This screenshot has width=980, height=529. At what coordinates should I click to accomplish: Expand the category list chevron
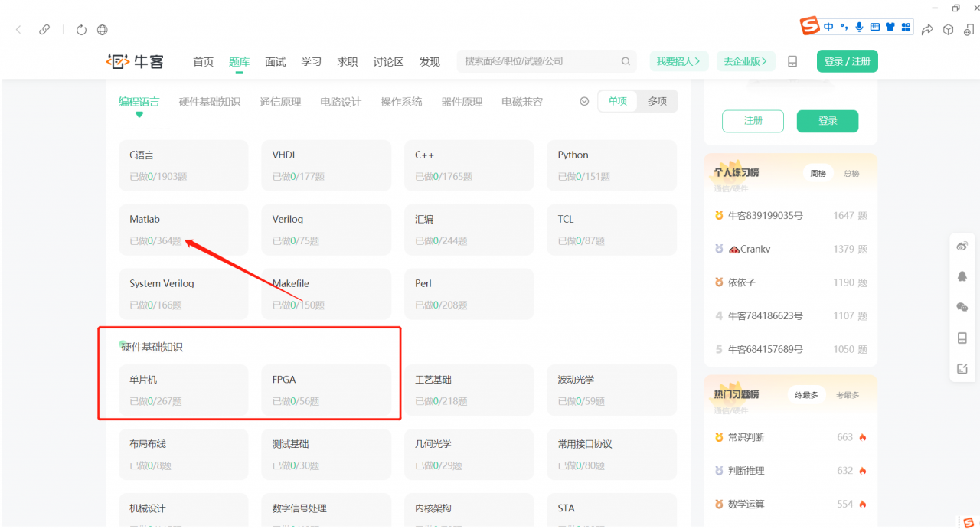[584, 102]
